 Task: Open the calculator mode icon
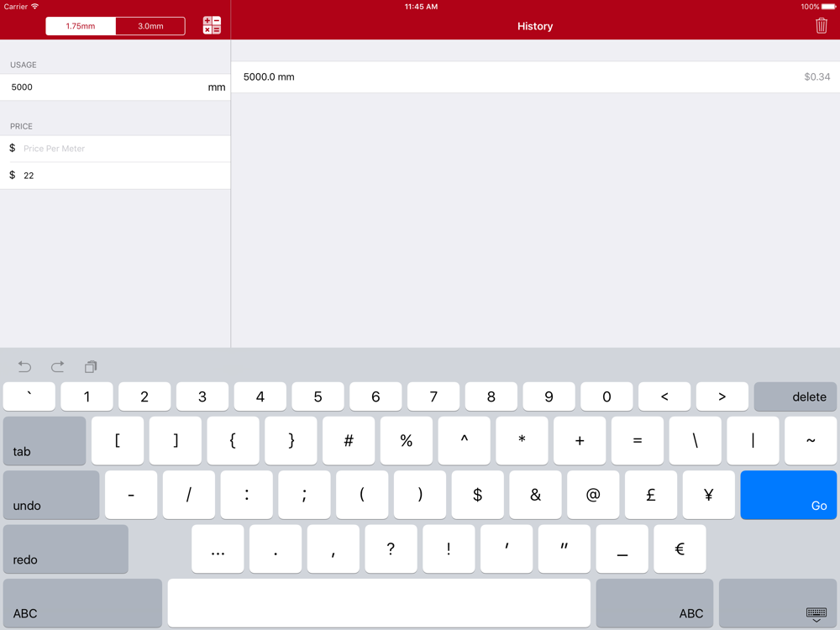pos(212,25)
